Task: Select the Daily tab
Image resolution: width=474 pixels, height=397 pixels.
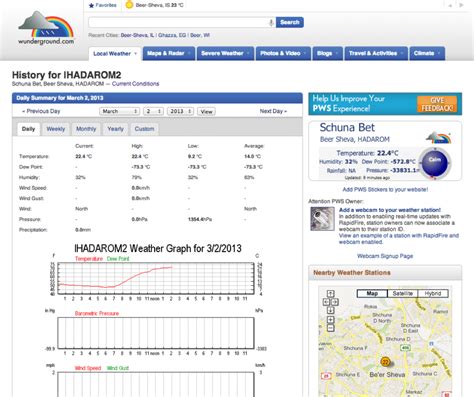Action: click(x=28, y=129)
